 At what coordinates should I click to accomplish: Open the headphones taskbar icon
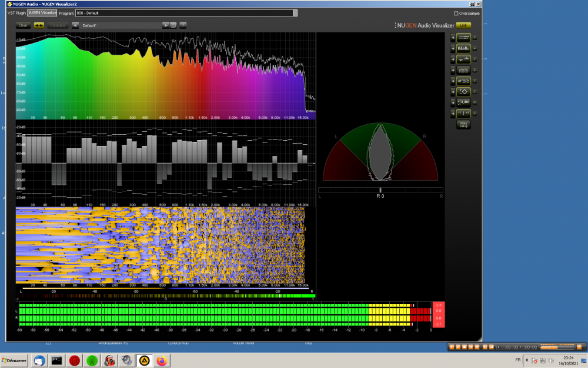click(109, 360)
